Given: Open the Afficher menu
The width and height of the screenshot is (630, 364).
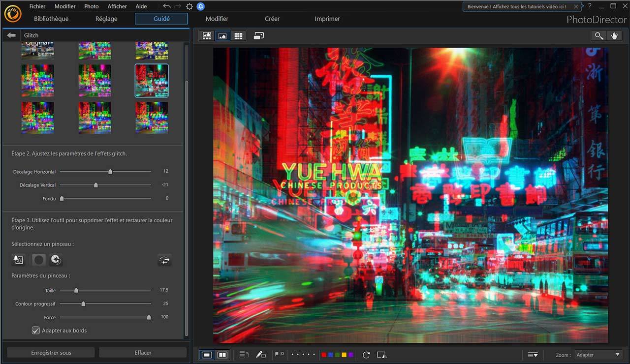Looking at the screenshot, I should pos(117,6).
